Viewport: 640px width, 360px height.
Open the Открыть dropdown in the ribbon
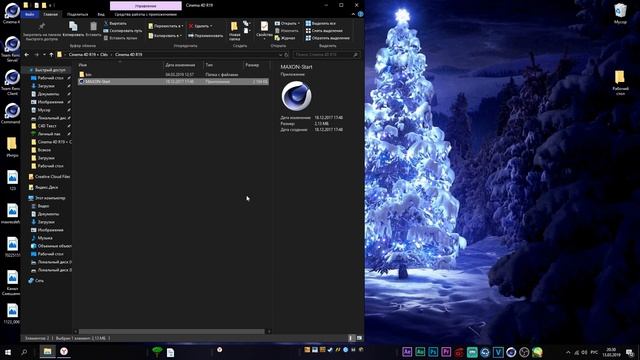click(x=287, y=23)
